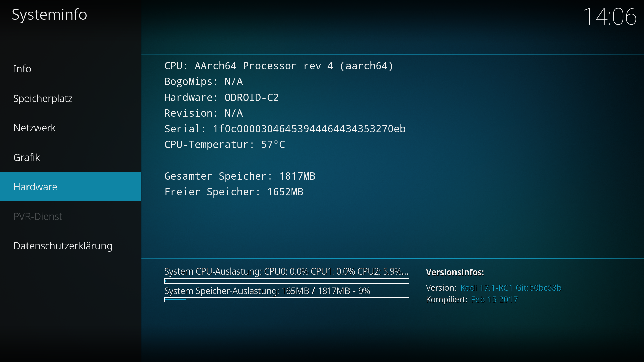The image size is (644, 362).
Task: Click the CPU-Temperatur 57°C reading
Action: (x=225, y=144)
